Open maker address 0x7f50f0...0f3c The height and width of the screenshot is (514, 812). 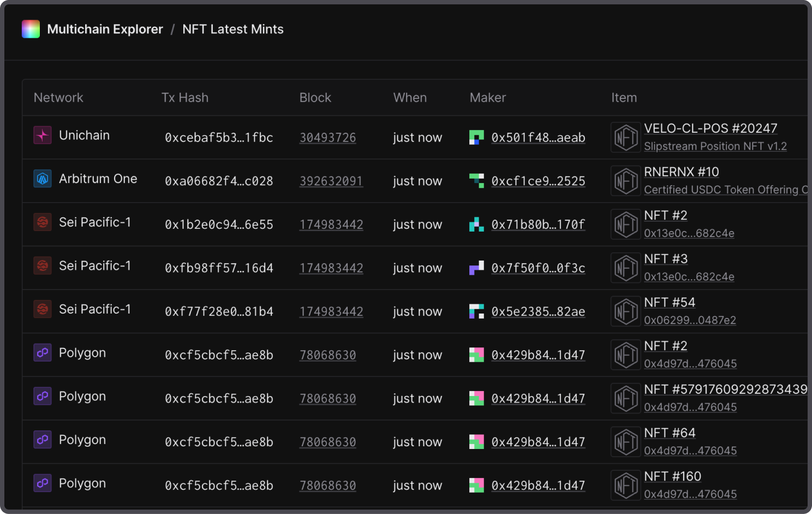click(538, 268)
